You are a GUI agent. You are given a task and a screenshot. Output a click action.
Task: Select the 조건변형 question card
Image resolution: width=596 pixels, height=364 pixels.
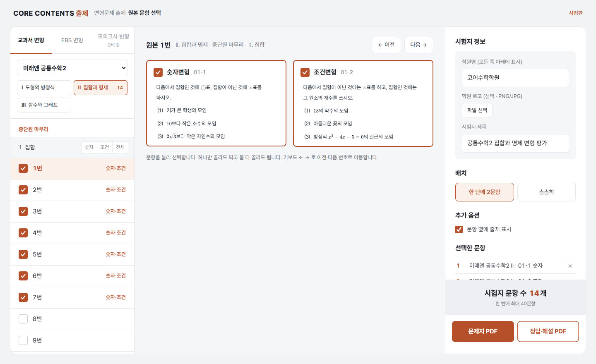click(x=363, y=103)
